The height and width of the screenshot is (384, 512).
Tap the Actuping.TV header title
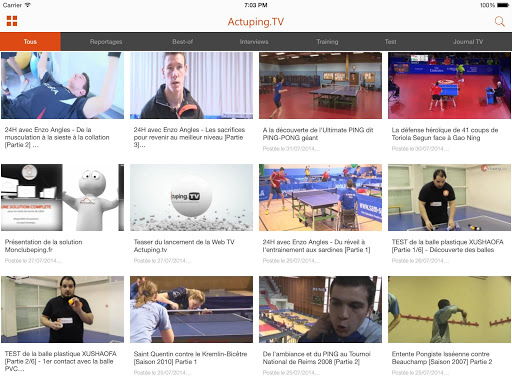(256, 22)
